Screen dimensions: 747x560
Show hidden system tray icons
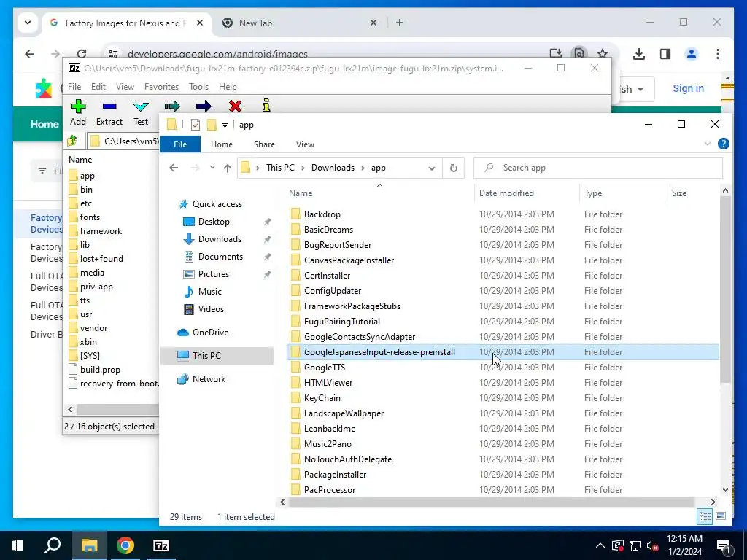(x=600, y=545)
